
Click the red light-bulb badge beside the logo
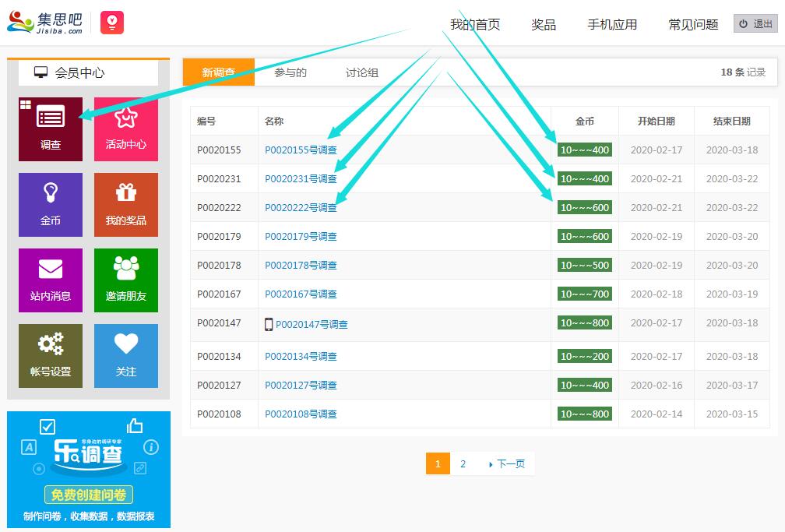pyautogui.click(x=113, y=22)
